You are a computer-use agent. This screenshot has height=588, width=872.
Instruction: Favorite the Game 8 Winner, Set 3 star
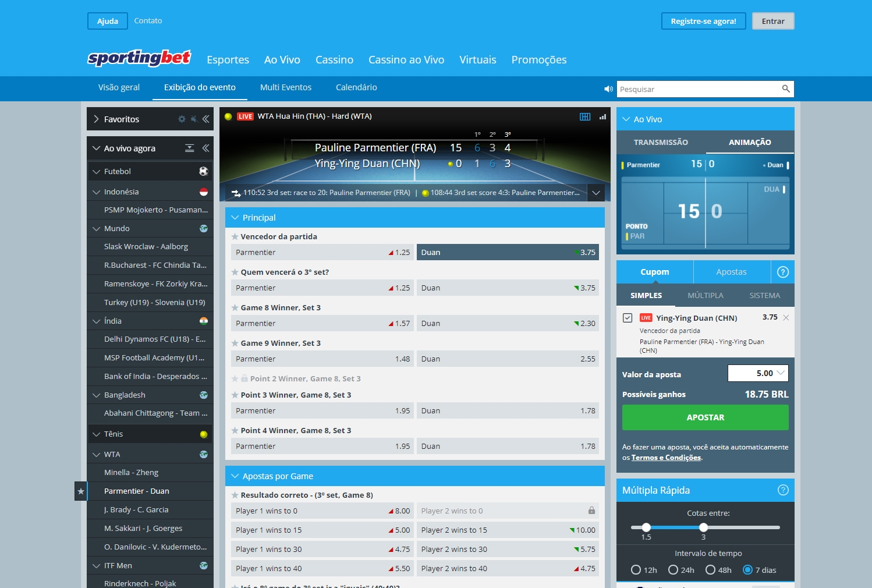(235, 307)
